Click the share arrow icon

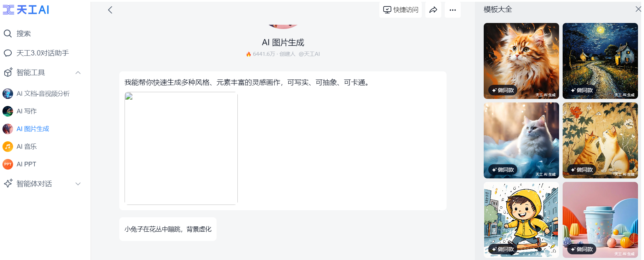click(x=433, y=10)
